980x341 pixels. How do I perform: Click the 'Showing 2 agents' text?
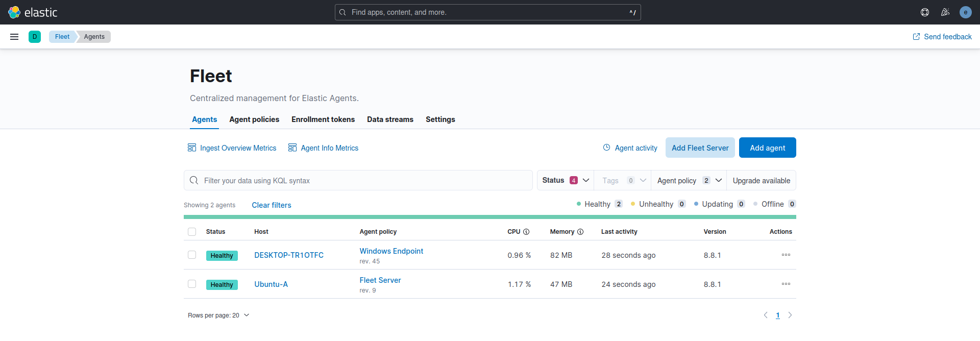point(209,205)
